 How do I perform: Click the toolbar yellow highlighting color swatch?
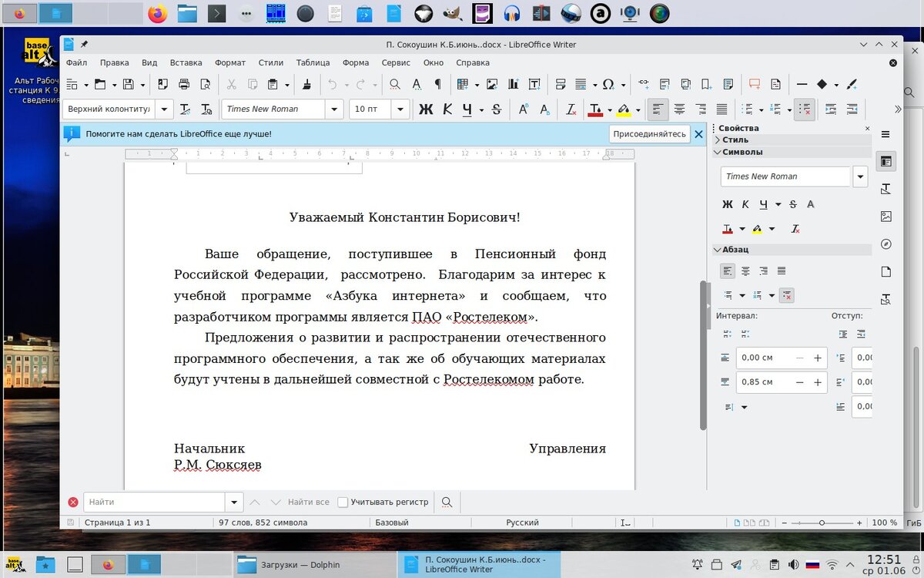tap(624, 109)
